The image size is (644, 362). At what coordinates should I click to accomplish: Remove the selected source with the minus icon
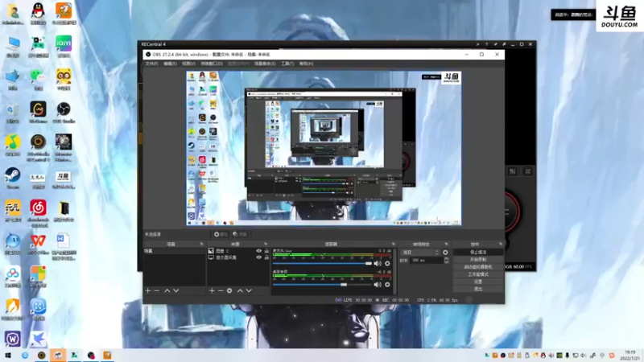pyautogui.click(x=221, y=290)
